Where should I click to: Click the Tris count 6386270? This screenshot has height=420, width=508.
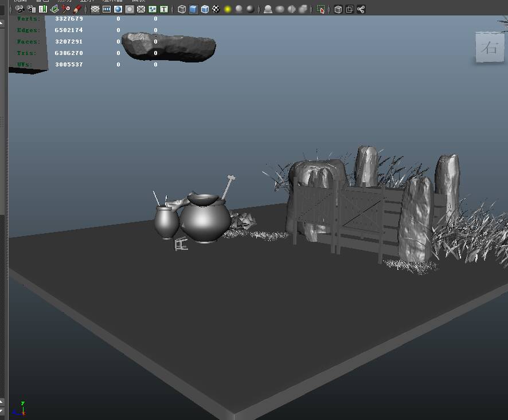pos(69,53)
